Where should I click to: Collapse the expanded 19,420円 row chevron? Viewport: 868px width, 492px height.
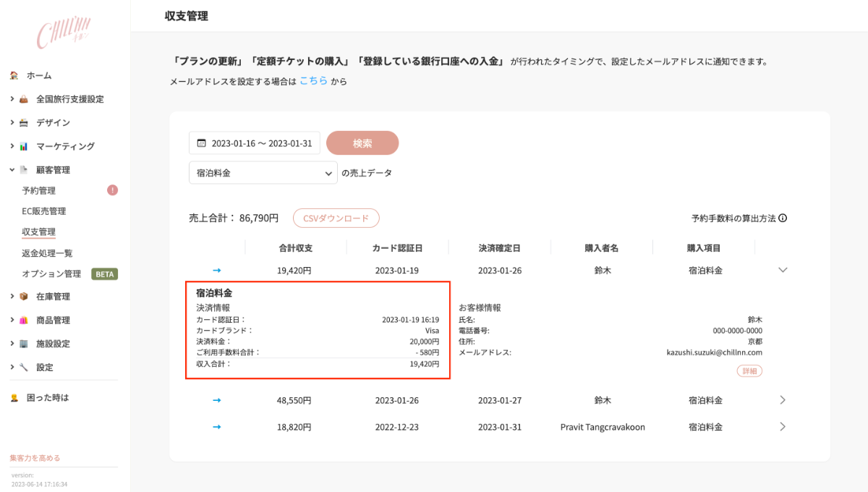[782, 270]
